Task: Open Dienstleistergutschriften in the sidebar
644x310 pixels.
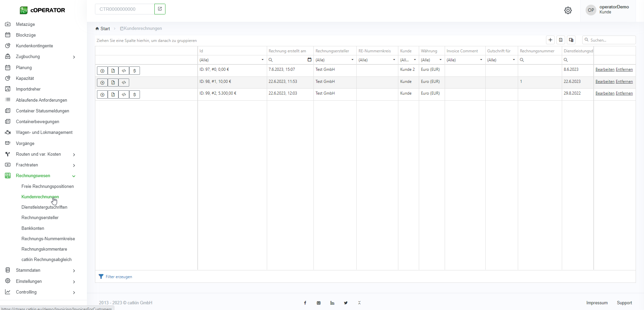Action: (44, 207)
